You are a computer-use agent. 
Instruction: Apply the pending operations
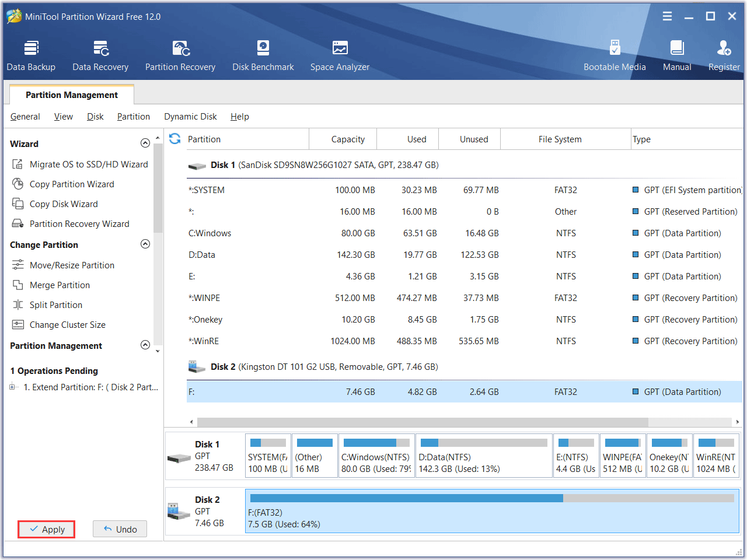pyautogui.click(x=46, y=529)
